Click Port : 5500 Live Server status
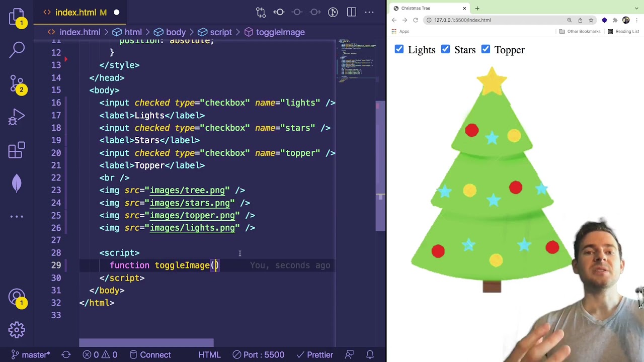This screenshot has width=644, height=362. 259,355
